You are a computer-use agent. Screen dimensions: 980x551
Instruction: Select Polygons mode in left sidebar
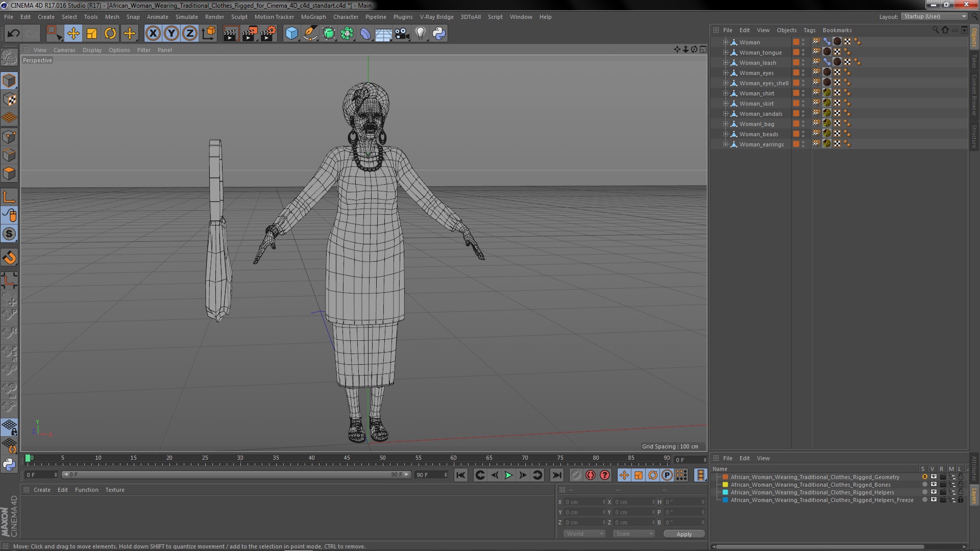pos(9,173)
